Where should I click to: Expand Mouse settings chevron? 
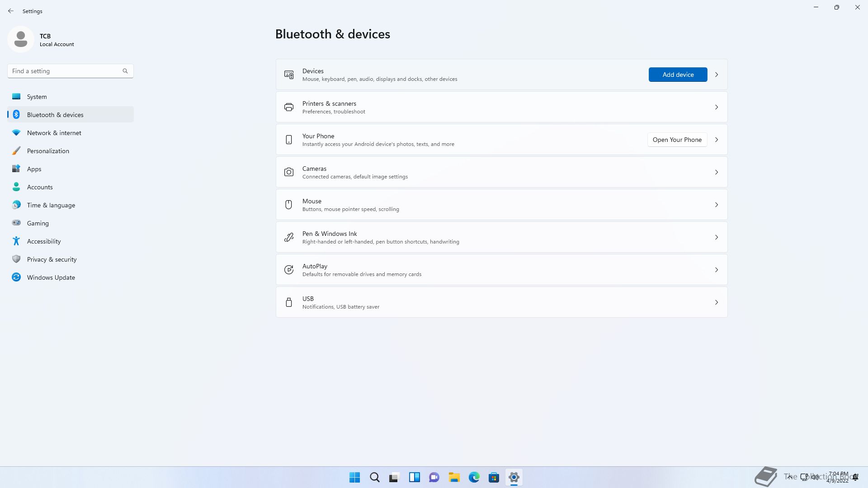click(x=717, y=205)
